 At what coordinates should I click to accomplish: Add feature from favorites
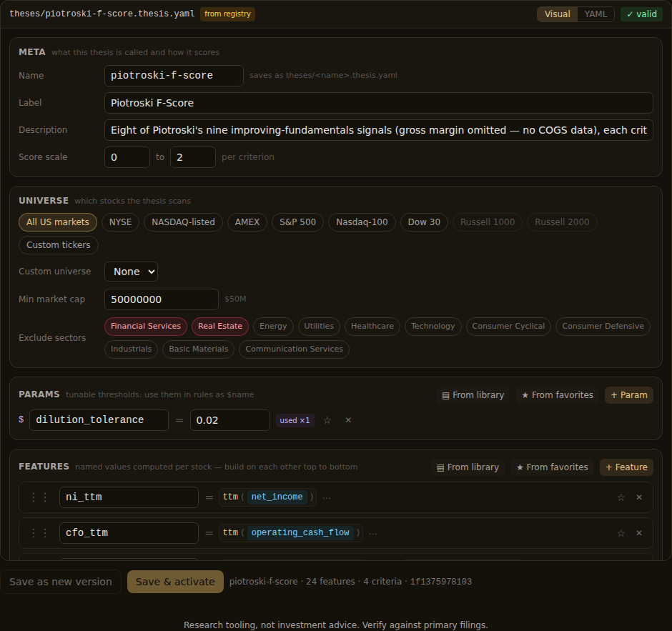pyautogui.click(x=552, y=467)
